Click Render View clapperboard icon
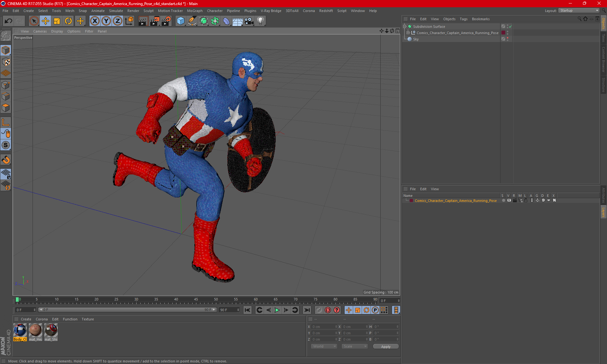This screenshot has width=607, height=364. tap(143, 21)
